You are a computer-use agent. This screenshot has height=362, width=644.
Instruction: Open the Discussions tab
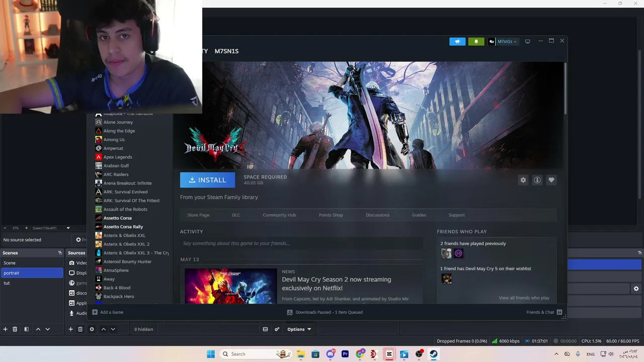pyautogui.click(x=377, y=215)
